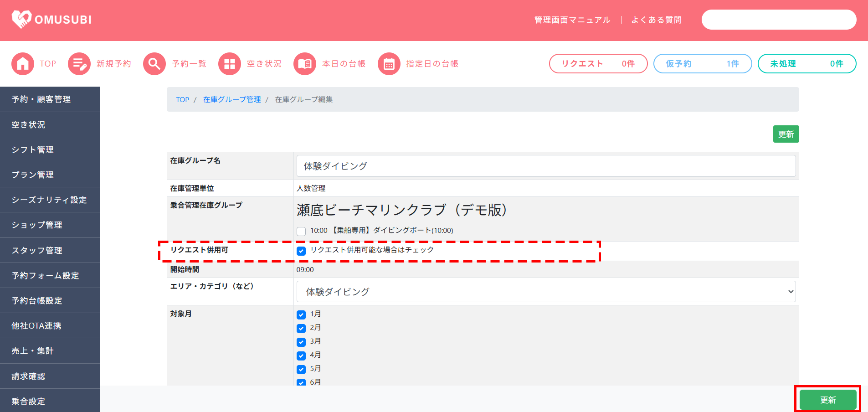The width and height of the screenshot is (868, 412).
Task: Open today's ledger (本日の台帳) book icon
Action: tap(305, 64)
